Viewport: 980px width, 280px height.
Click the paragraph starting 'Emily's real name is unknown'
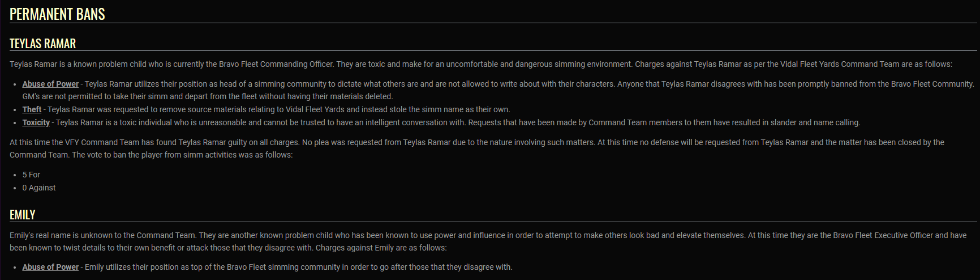tap(488, 241)
